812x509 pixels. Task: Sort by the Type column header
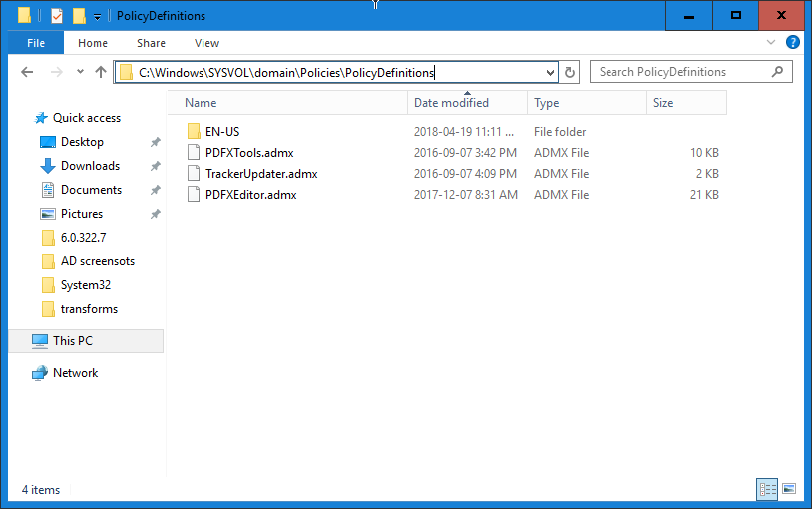(587, 103)
